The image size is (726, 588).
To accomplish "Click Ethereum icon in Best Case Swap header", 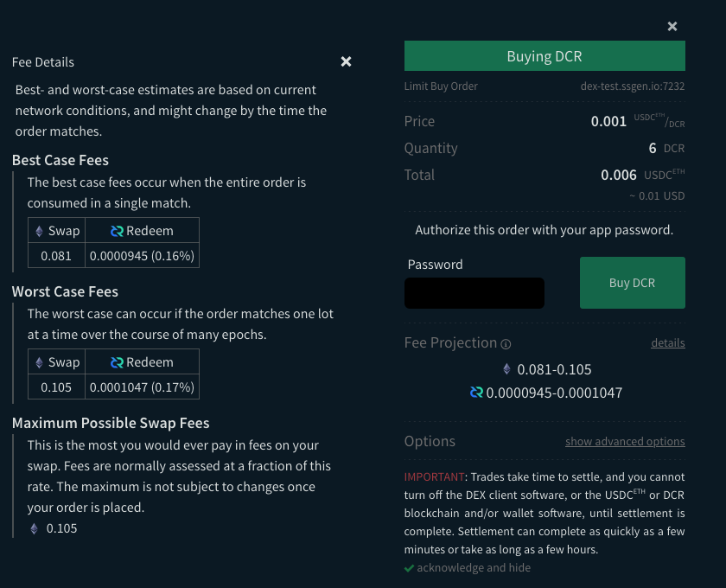I will point(39,231).
